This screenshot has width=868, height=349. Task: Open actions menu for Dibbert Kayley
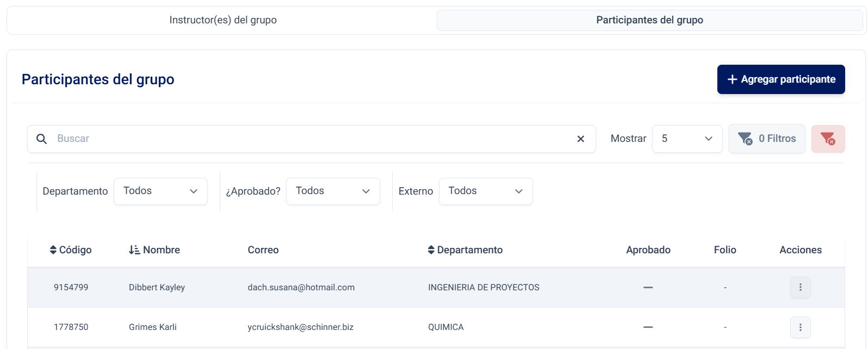[800, 288]
